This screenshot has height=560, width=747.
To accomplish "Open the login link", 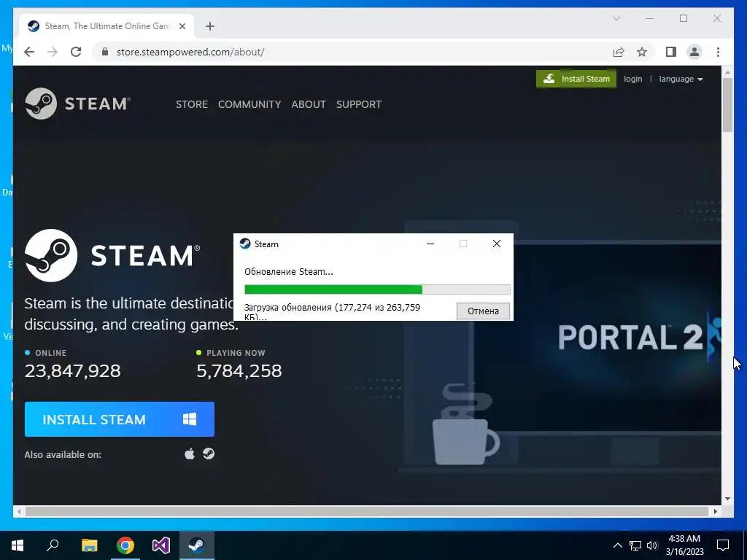I will (x=632, y=79).
